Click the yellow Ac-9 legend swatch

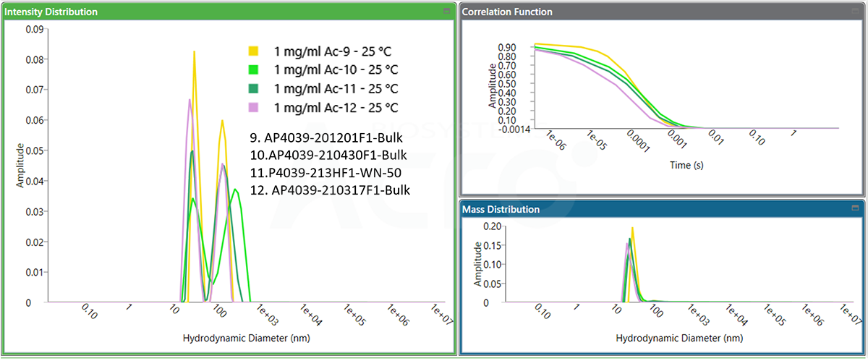(253, 51)
